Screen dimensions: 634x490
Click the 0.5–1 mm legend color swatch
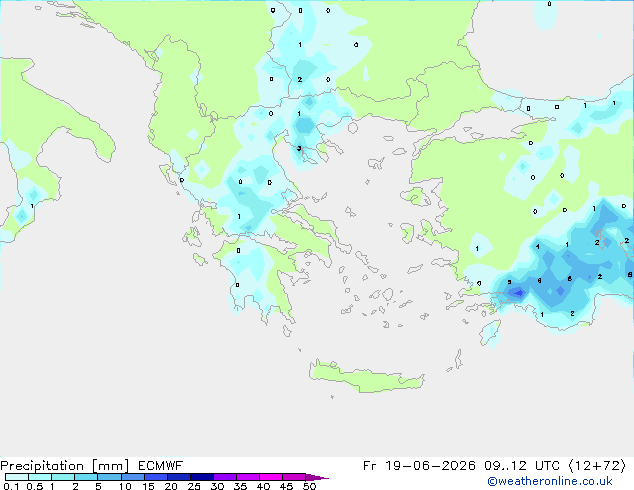tap(40, 477)
